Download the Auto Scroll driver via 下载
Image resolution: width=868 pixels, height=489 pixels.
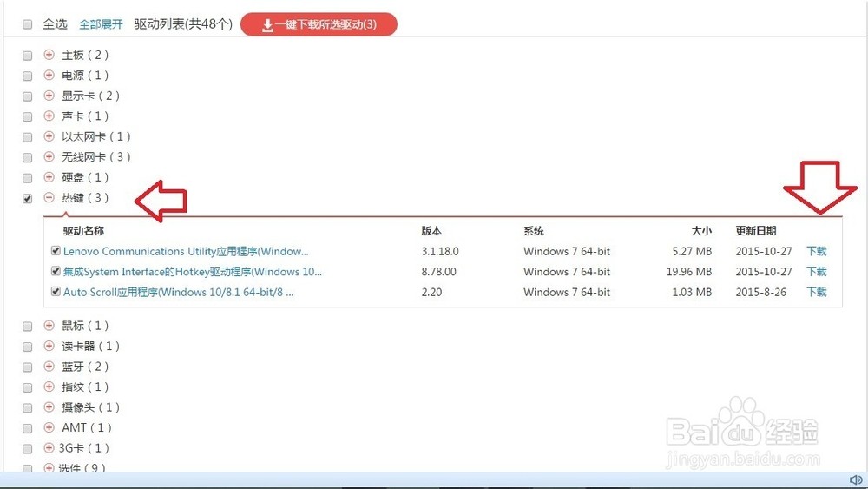[816, 293]
